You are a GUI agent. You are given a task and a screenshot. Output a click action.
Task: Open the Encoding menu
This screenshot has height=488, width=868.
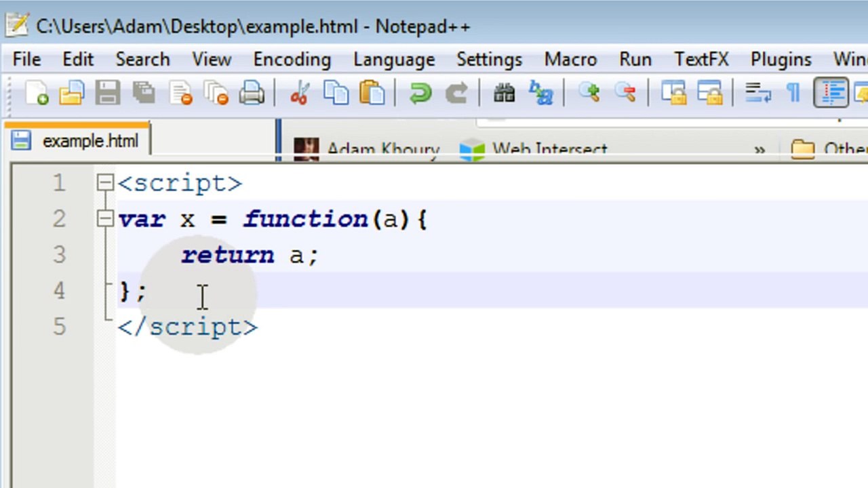pos(292,60)
